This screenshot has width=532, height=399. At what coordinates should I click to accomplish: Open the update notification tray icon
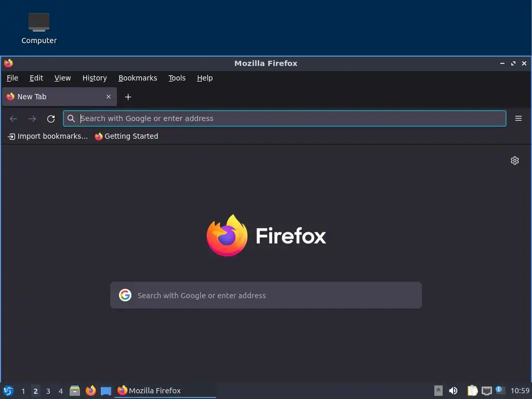point(500,391)
